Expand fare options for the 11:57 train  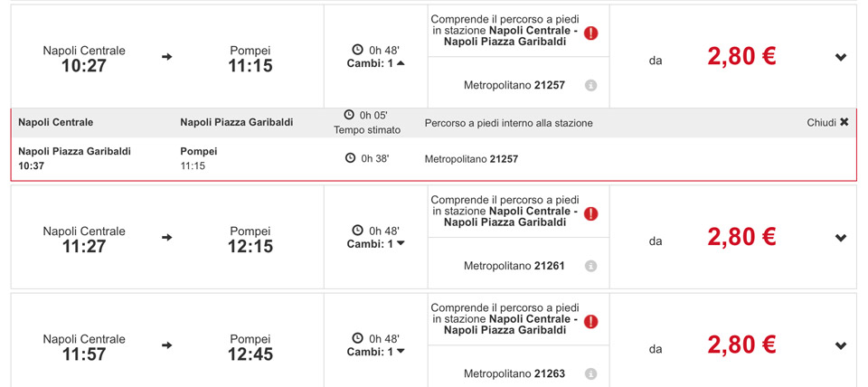[x=841, y=346]
